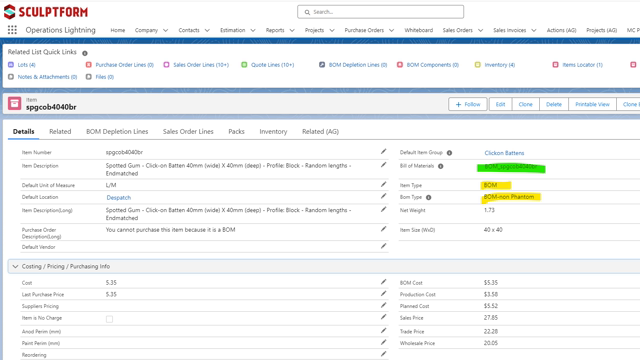Edit Reordering field pencil icon

pos(383,354)
